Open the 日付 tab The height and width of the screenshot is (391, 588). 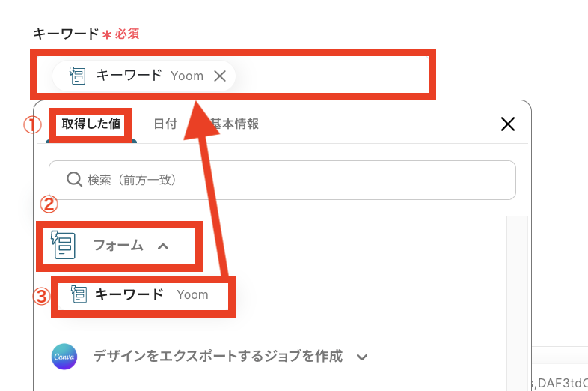[x=165, y=124]
